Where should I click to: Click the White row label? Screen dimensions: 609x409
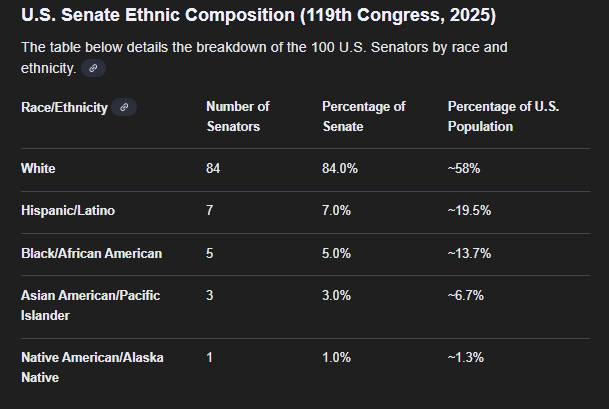[x=38, y=169]
